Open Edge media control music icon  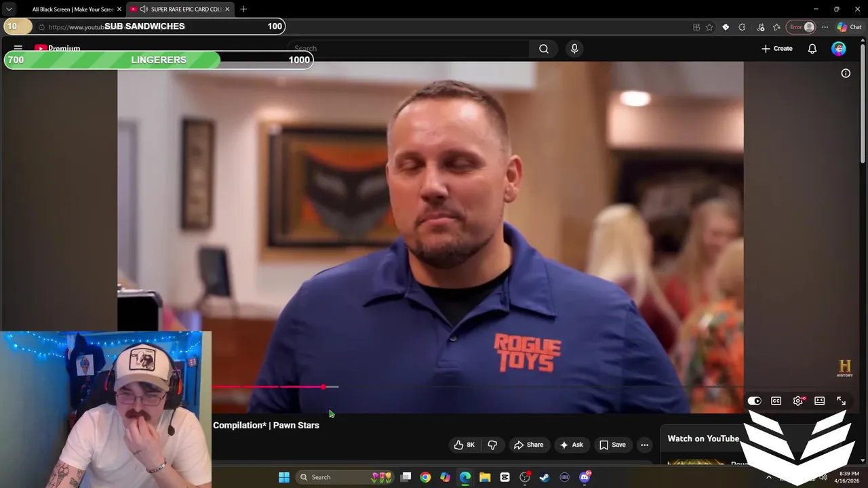[x=761, y=27]
